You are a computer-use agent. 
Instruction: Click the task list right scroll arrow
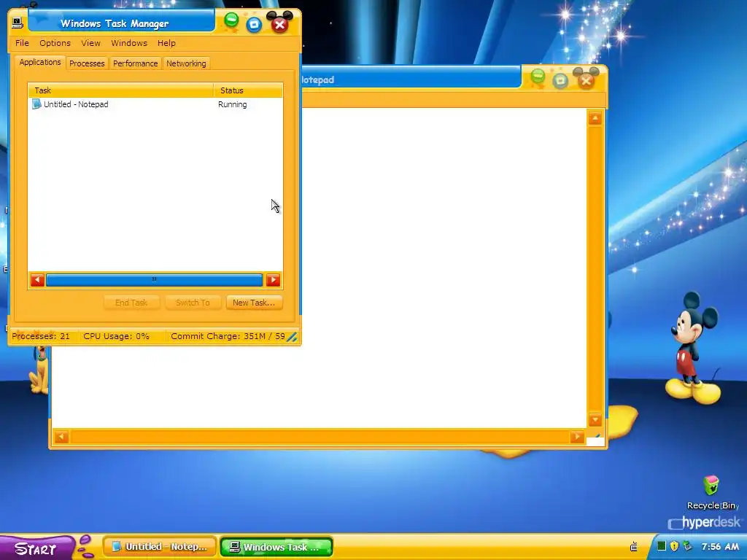(x=273, y=280)
